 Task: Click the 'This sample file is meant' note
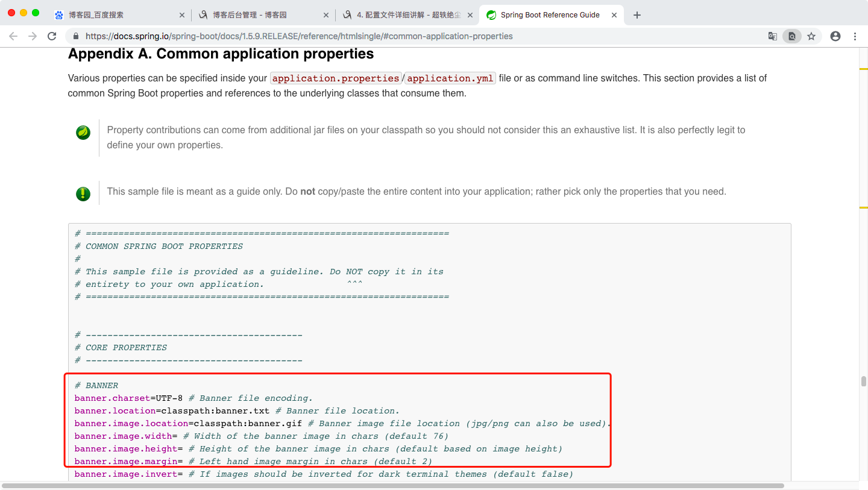pos(417,192)
